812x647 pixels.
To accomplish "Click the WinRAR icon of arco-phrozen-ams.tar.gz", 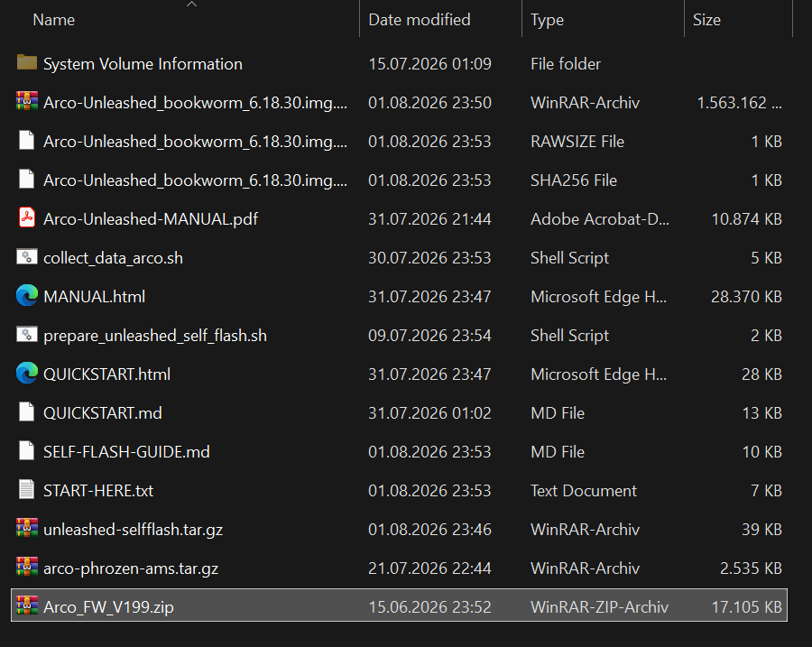I will click(27, 567).
